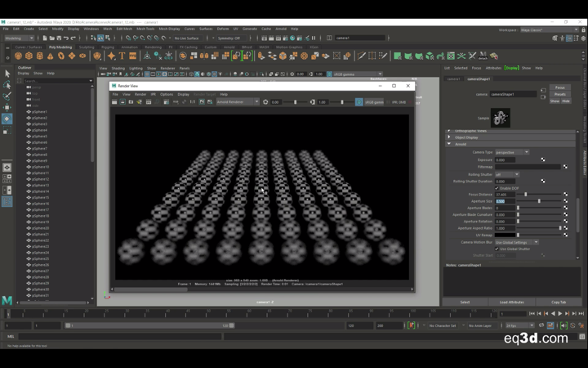Click the Type text tool shelf icon
Screen dimensions: 588x368
tap(122, 56)
